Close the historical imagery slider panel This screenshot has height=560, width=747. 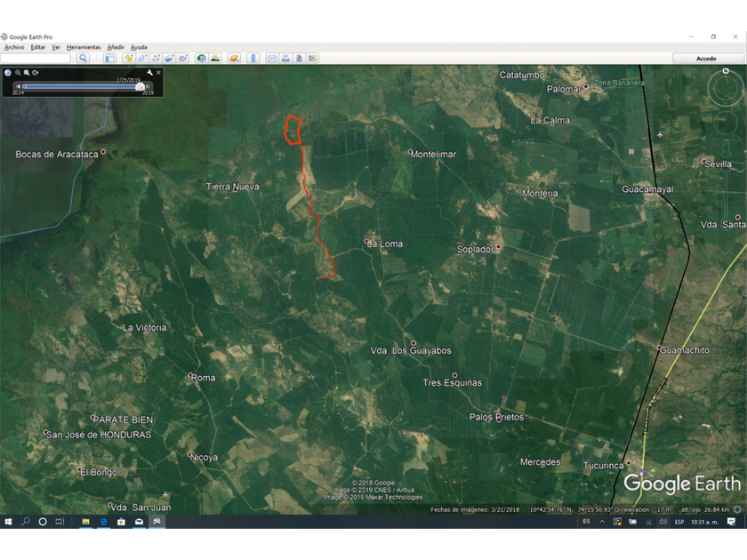coord(158,73)
